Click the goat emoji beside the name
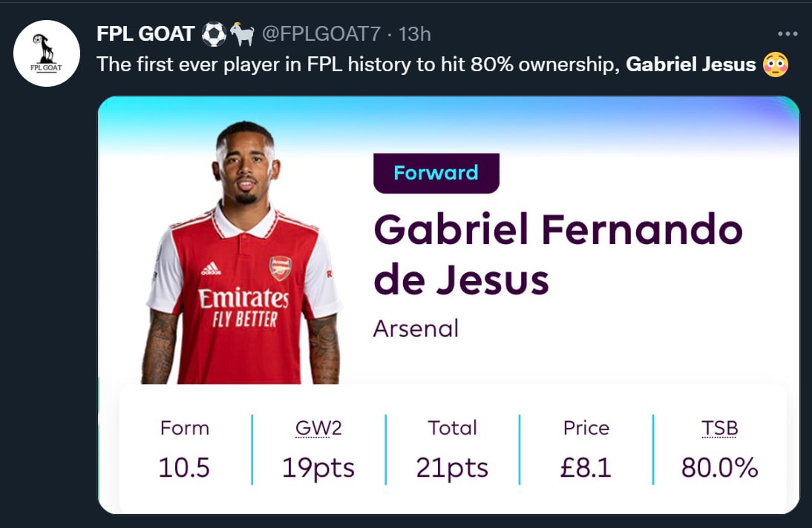The height and width of the screenshot is (528, 812). (x=242, y=34)
